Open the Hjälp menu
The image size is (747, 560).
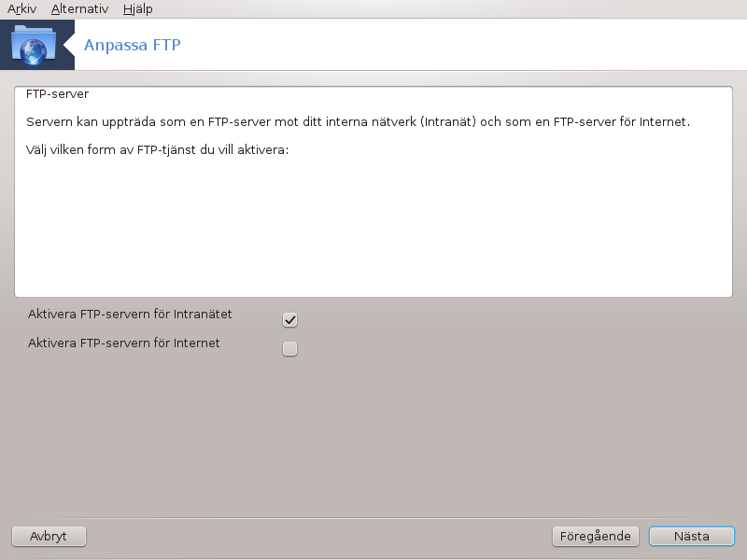pyautogui.click(x=137, y=9)
